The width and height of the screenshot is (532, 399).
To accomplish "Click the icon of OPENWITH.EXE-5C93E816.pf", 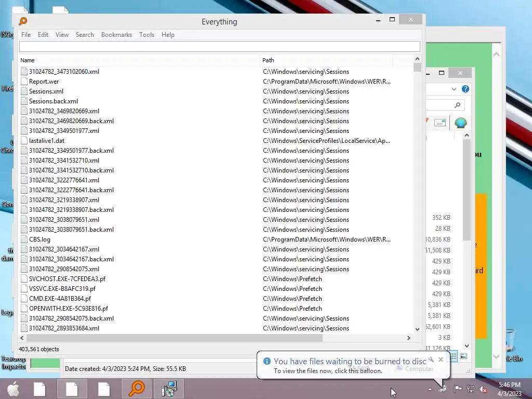I will (x=24, y=309).
